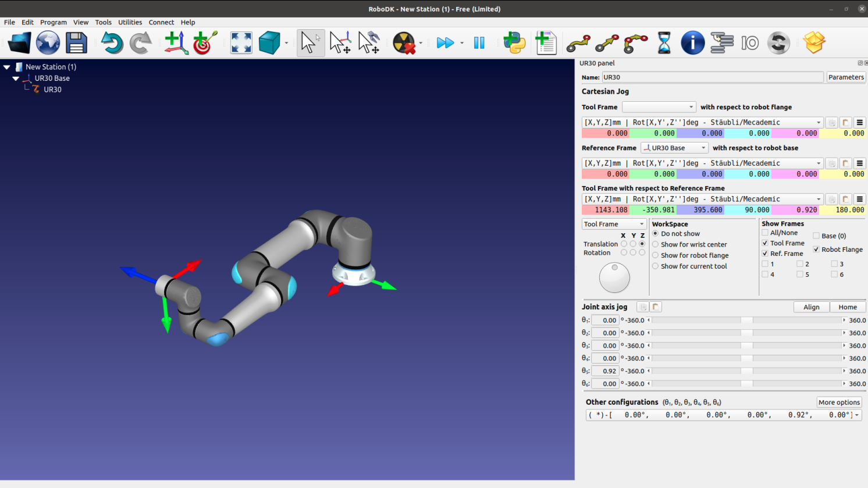Screen dimensions: 868x488
Task: Click the Parameters button
Action: pyautogui.click(x=846, y=77)
